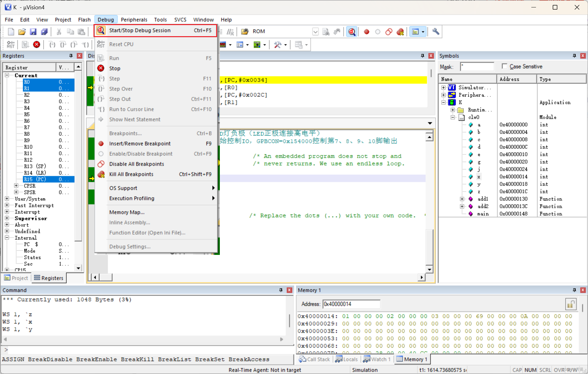Choose Disable All Breakpoints menu entry
This screenshot has height=374, width=588.
(156, 164)
